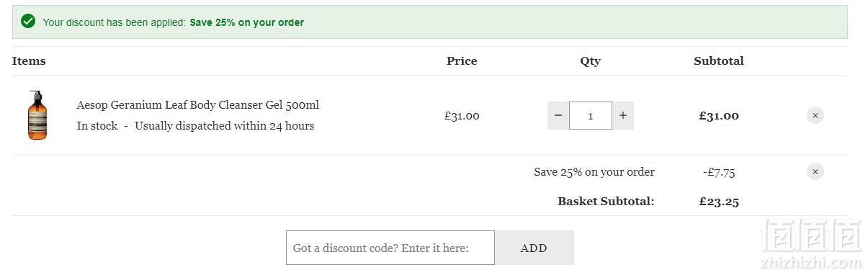
Task: Focus the quantity input field
Action: click(x=591, y=115)
